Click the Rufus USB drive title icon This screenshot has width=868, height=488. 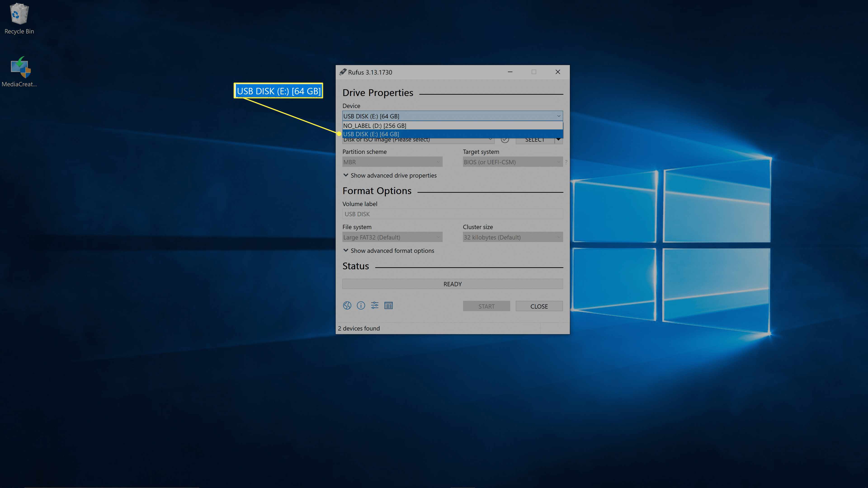tap(343, 72)
